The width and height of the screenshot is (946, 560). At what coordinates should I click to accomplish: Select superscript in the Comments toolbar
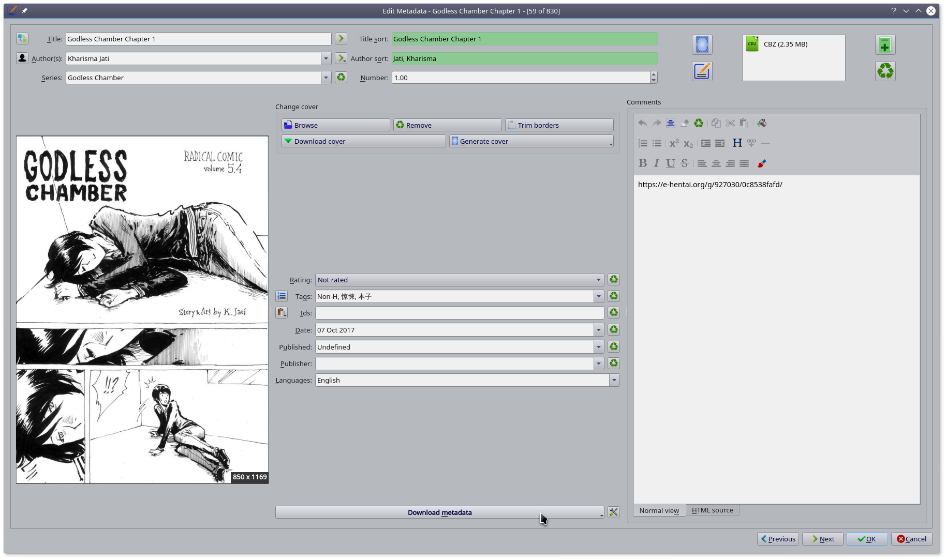674,143
